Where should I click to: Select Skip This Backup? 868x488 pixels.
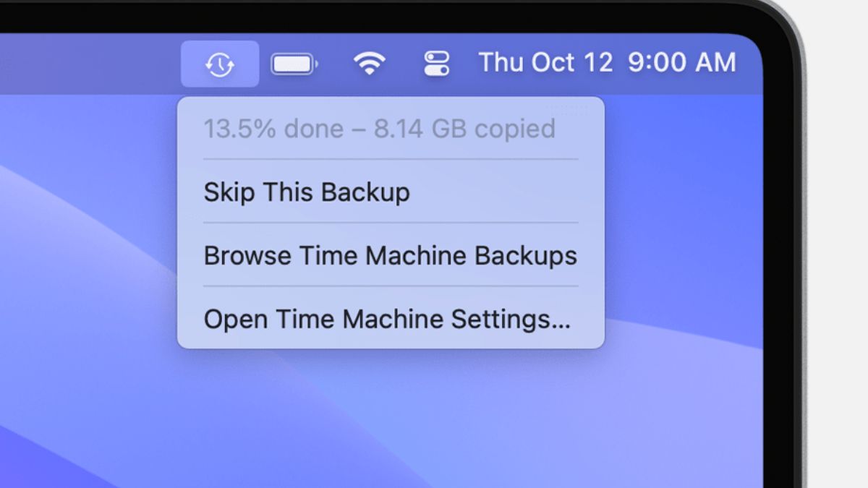(307, 192)
